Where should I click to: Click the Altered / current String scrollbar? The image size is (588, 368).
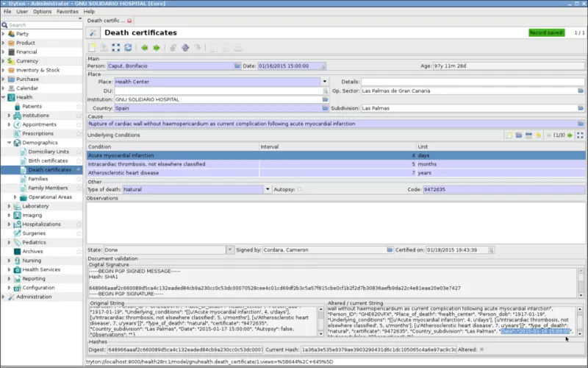coord(580,322)
